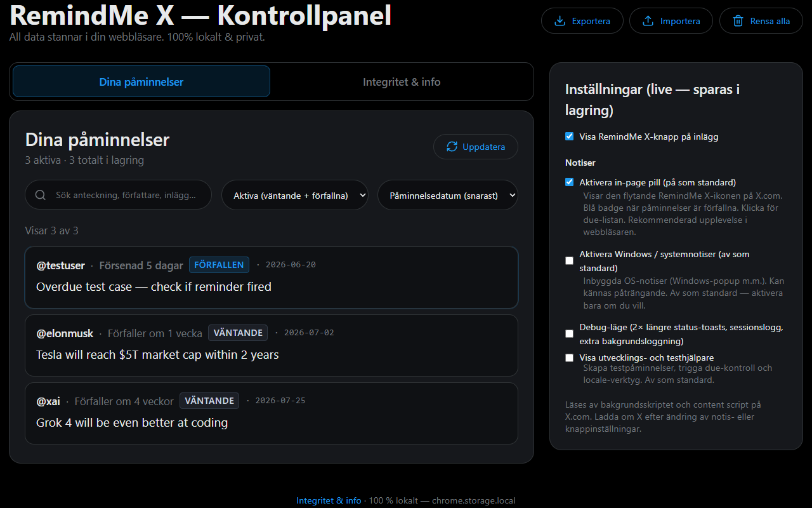Focus the Sök anteckning search field

coord(118,195)
